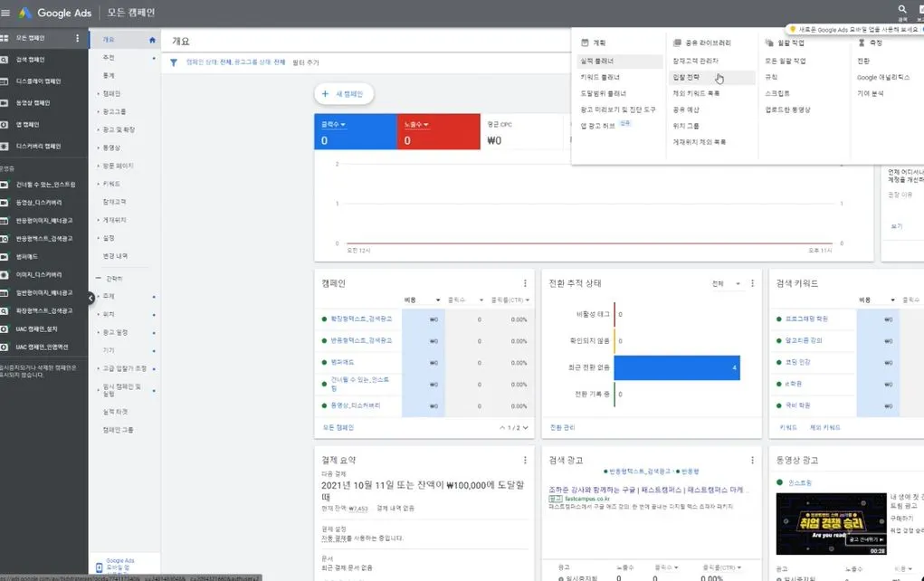This screenshot has height=581, width=924.
Task: Open the 반응형이미지_배너광고 campaign
Action: coord(44,221)
